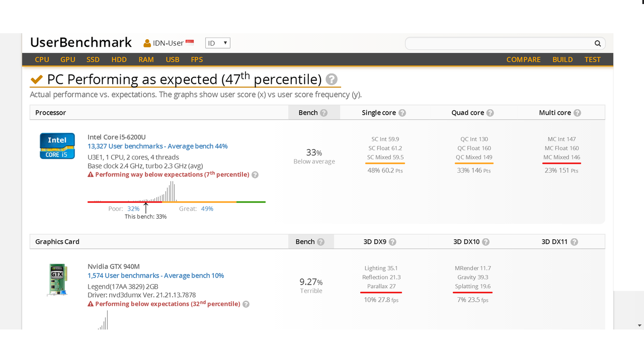644x362 pixels.
Task: Open help icon next to 32nd percentile warning
Action: click(246, 304)
